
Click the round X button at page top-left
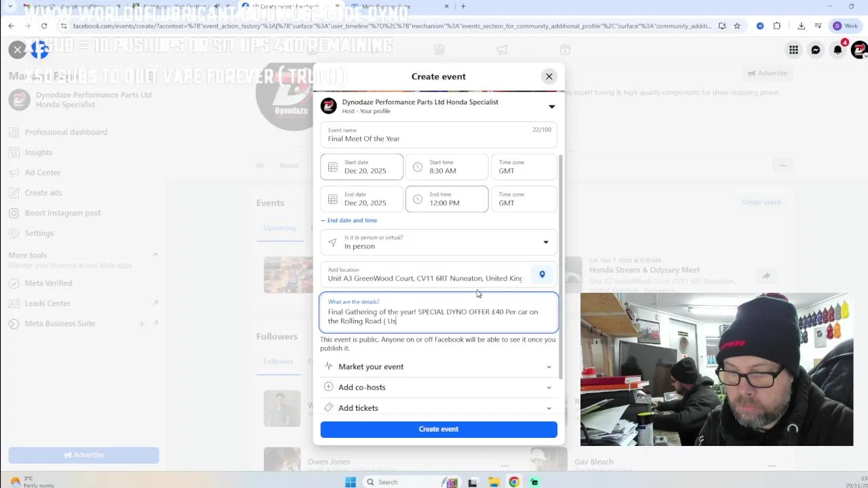point(18,49)
